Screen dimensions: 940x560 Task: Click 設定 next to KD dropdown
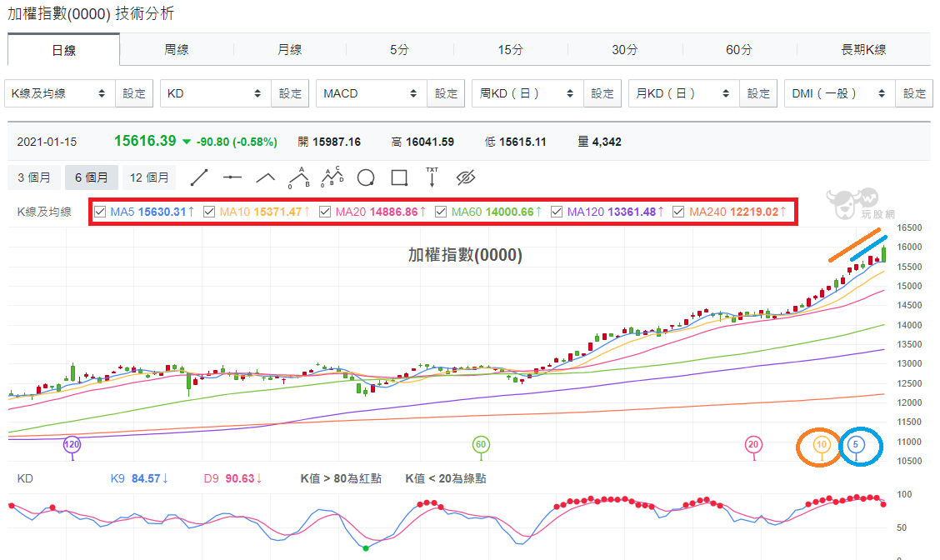pyautogui.click(x=290, y=93)
